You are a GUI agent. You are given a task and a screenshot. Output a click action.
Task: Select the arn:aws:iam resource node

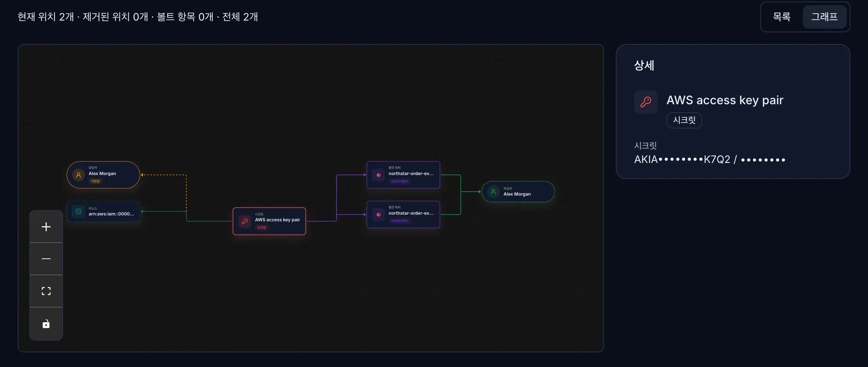coord(103,211)
